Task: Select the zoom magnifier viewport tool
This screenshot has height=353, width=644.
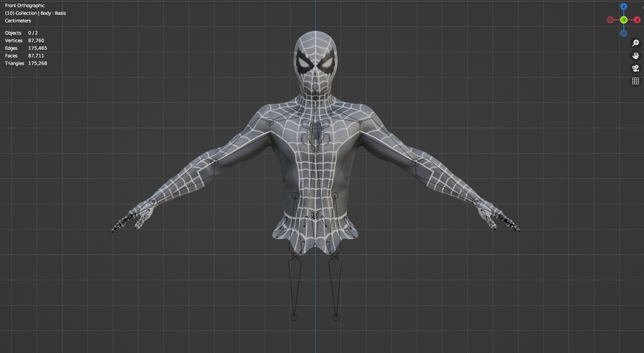Action: click(x=636, y=43)
